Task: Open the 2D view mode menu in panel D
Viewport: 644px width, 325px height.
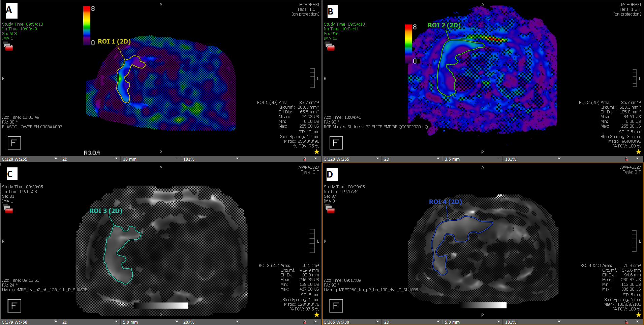Action: tap(438, 322)
